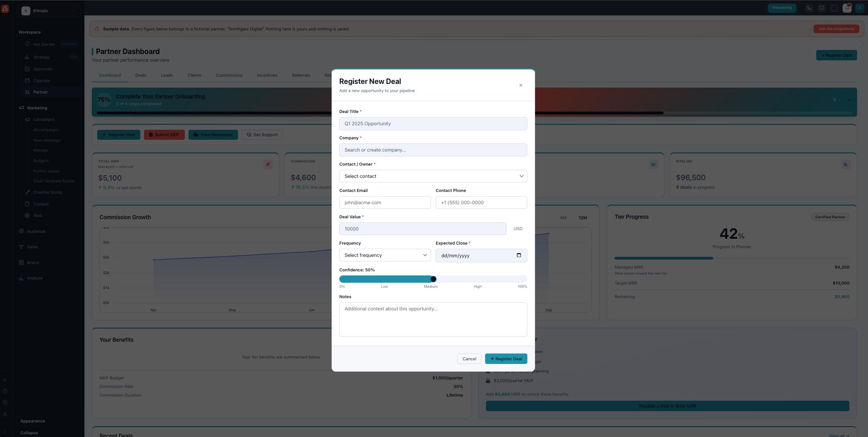
Task: Click the Notes text area
Action: (433, 319)
